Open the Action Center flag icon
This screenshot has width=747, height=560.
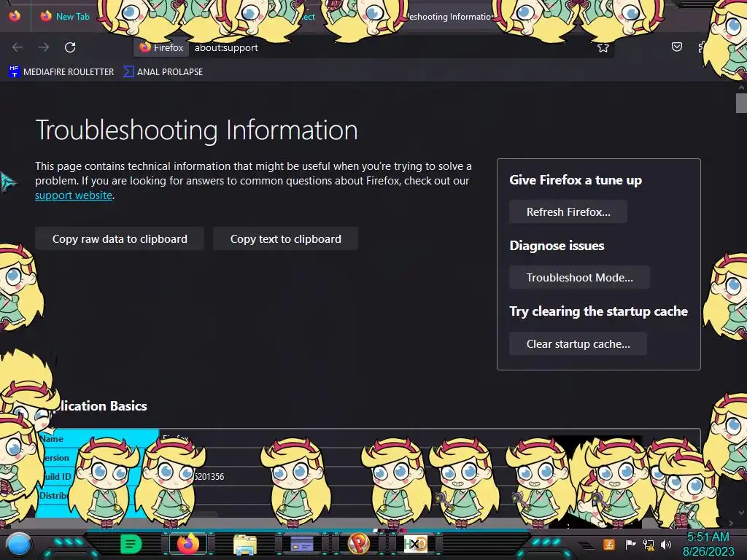point(630,544)
